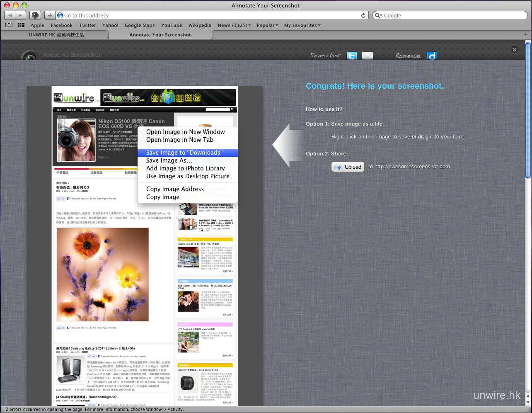Viewport: 532px width, 413px height.
Task: Click the email envelope icon
Action: pos(367,56)
